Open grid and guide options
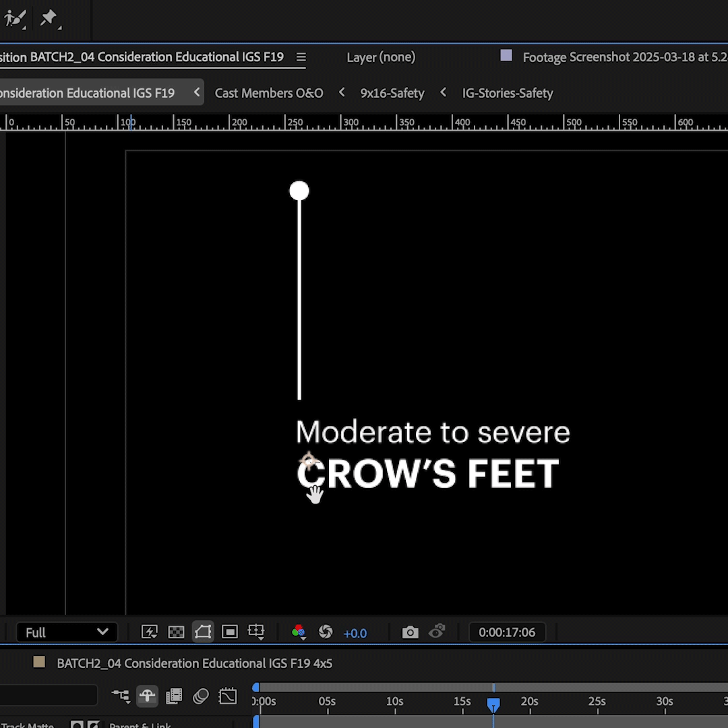Image resolution: width=728 pixels, height=728 pixels. click(256, 632)
